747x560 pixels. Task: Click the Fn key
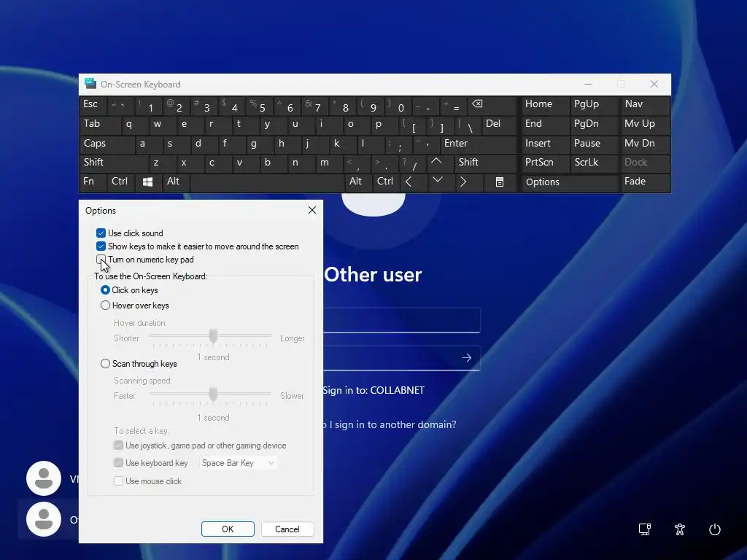(93, 182)
